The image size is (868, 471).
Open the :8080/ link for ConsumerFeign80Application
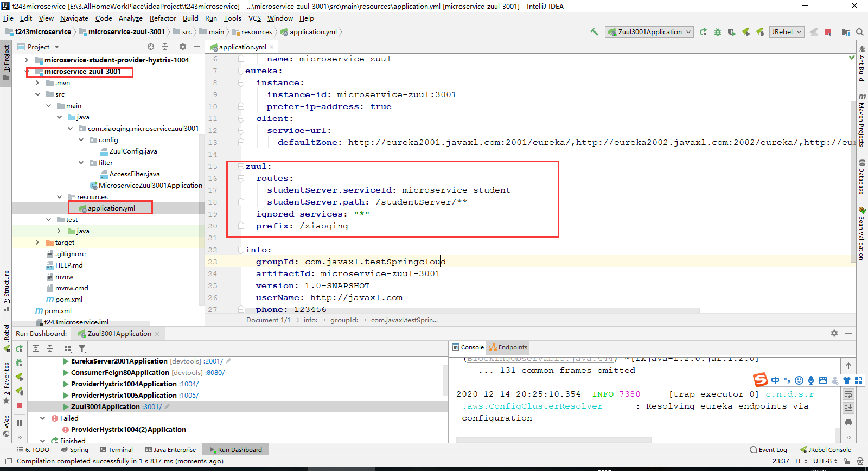(215, 373)
